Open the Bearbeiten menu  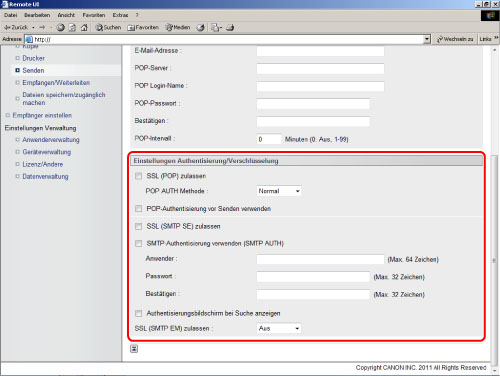37,15
